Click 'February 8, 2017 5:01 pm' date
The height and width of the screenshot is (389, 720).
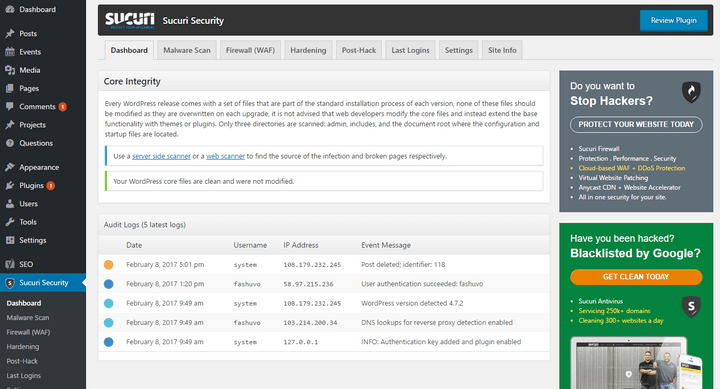165,265
